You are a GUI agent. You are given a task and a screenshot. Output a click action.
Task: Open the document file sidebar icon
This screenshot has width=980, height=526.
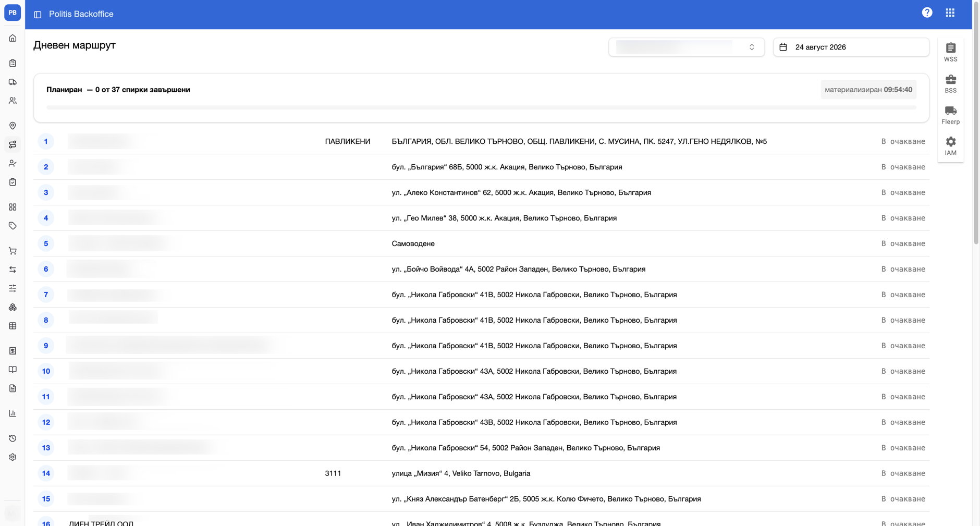13,388
